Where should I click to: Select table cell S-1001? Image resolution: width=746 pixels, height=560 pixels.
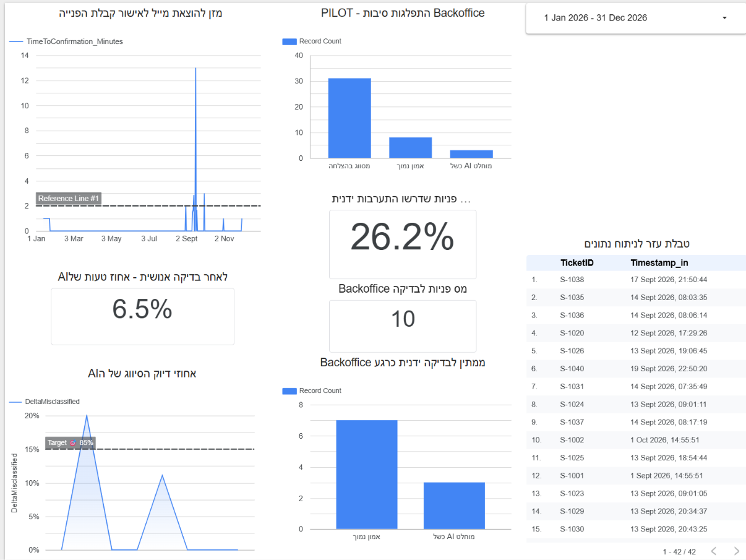(572, 476)
